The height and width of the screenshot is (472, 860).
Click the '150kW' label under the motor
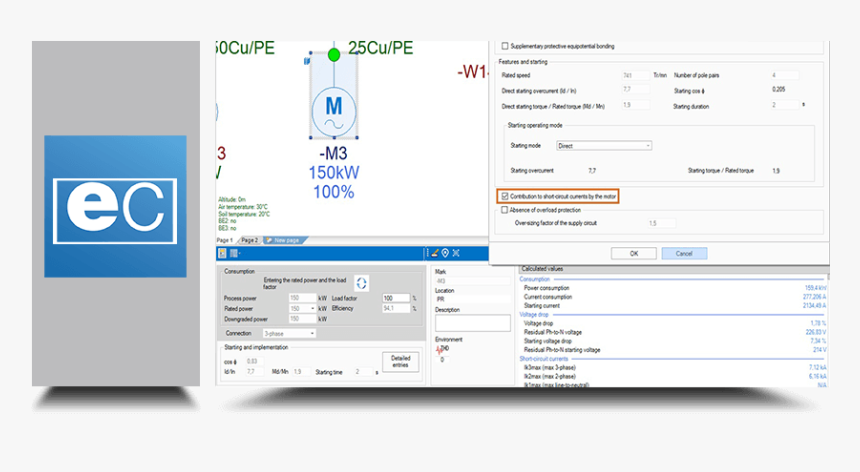(333, 173)
